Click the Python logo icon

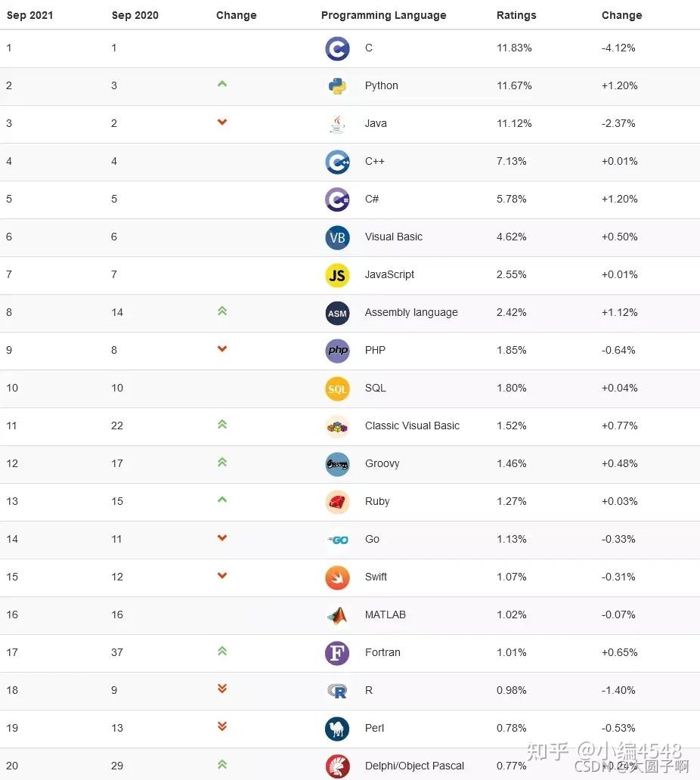pos(337,86)
